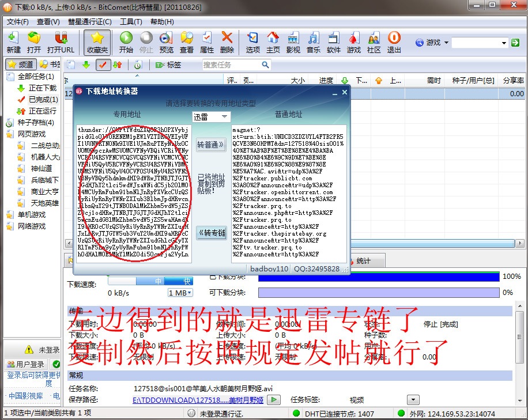528x420 pixels.
Task: Open the 网页游戏 folder
Action: coord(31,134)
